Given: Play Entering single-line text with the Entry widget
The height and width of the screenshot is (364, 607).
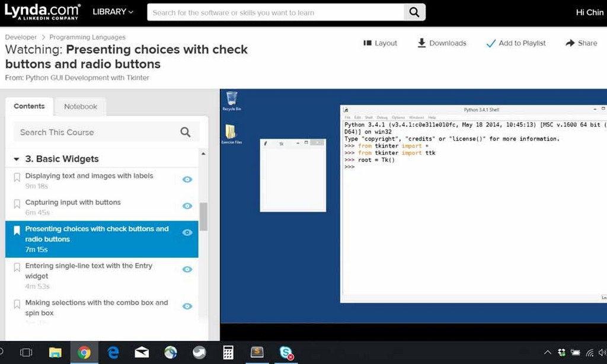Looking at the screenshot, I should (x=89, y=271).
